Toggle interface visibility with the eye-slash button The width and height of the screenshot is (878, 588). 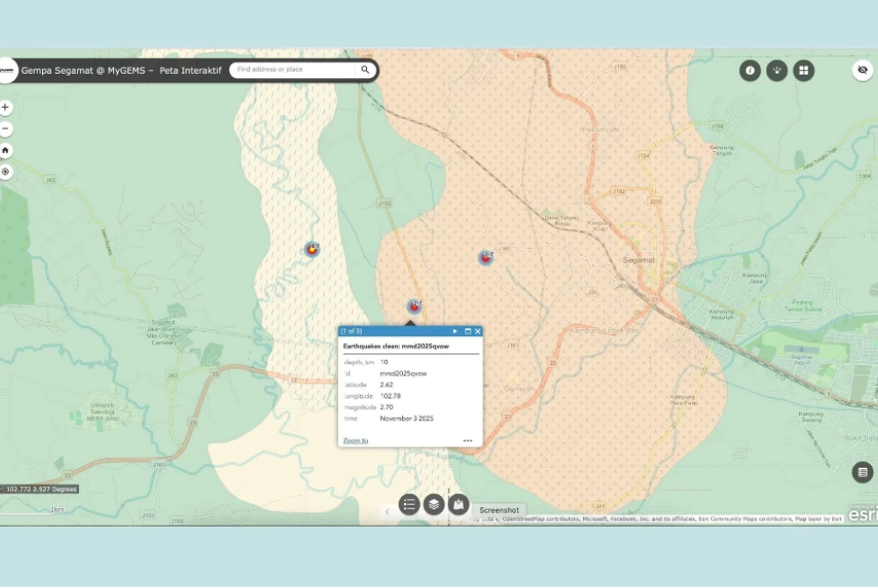tap(863, 70)
